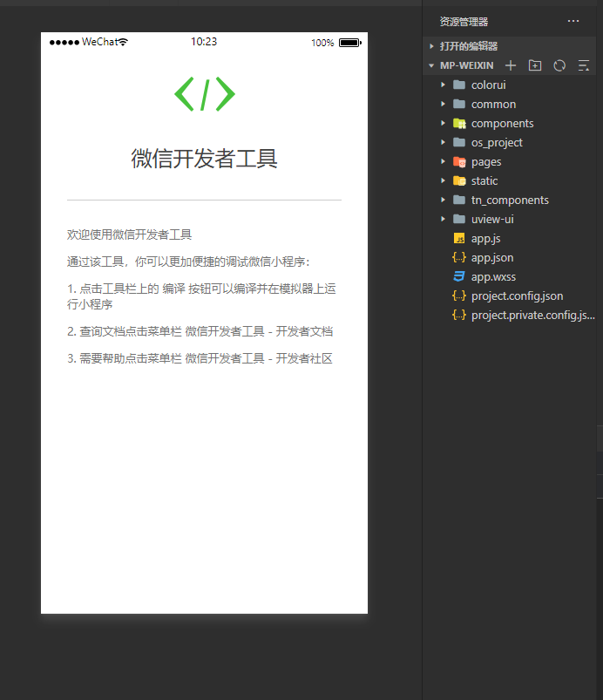The image size is (603, 700).
Task: Refresh the MP-WEIXIN explorer tree
Action: click(x=559, y=65)
